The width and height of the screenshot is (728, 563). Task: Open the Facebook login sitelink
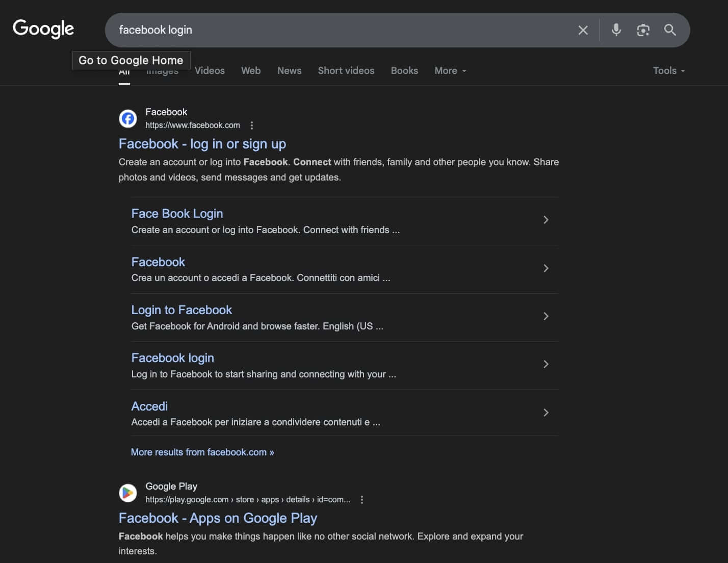[172, 358]
